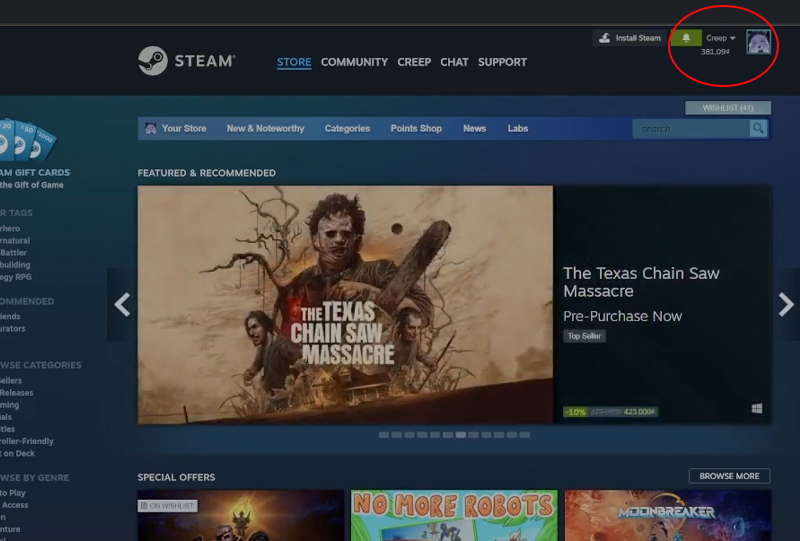Open CHAT in the header
The height and width of the screenshot is (541, 800).
[454, 62]
